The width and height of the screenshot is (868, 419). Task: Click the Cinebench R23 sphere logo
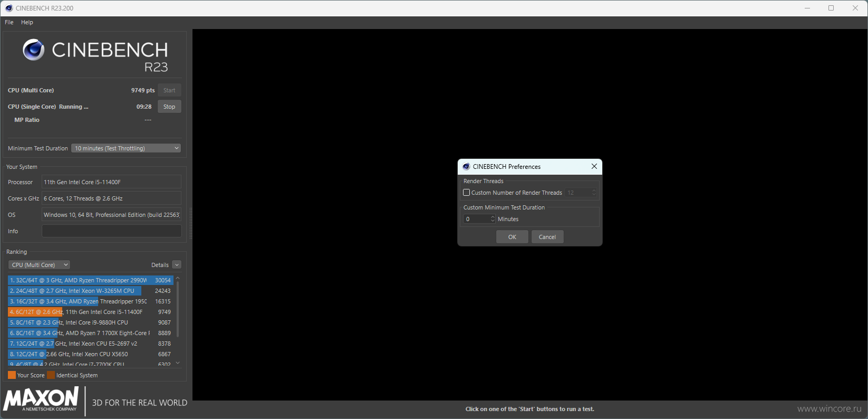33,50
